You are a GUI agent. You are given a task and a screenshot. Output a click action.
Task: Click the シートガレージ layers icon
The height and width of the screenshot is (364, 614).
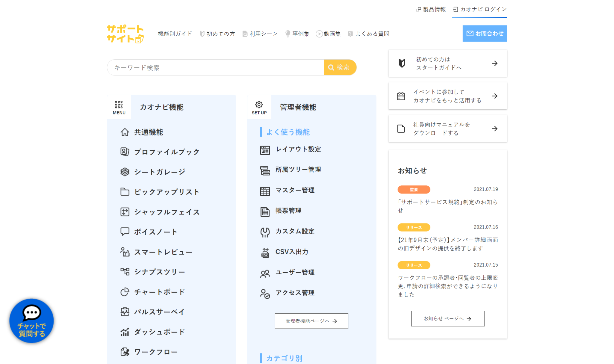click(125, 172)
